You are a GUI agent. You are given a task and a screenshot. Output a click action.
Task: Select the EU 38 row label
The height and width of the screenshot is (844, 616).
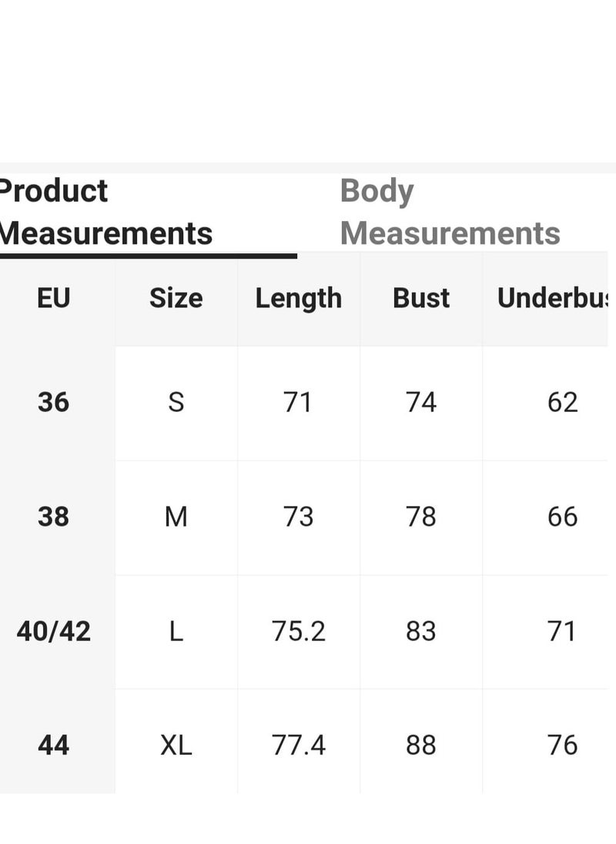pyautogui.click(x=54, y=517)
